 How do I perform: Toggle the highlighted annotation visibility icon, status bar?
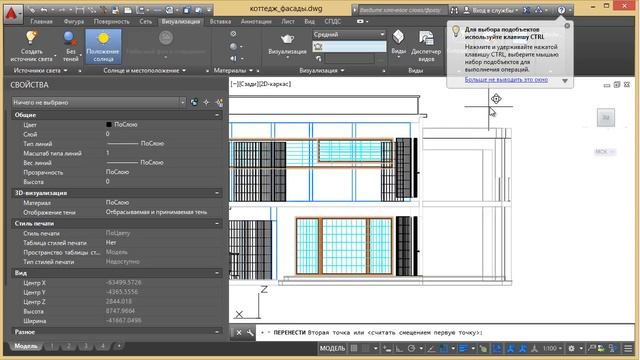pyautogui.click(x=511, y=349)
